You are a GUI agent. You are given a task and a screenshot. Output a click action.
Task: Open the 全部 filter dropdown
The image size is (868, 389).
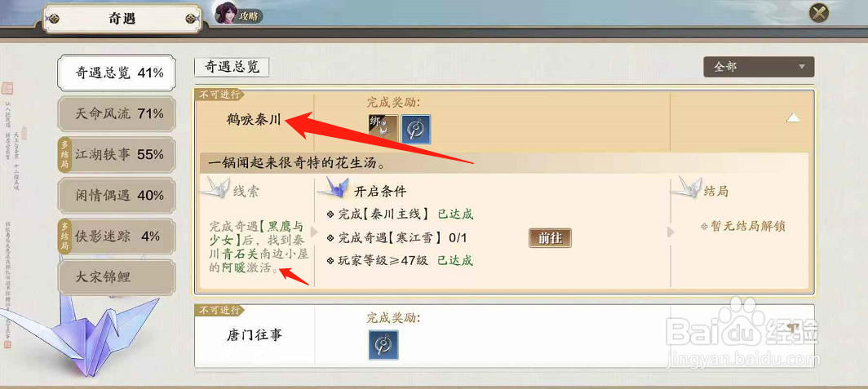(x=759, y=67)
